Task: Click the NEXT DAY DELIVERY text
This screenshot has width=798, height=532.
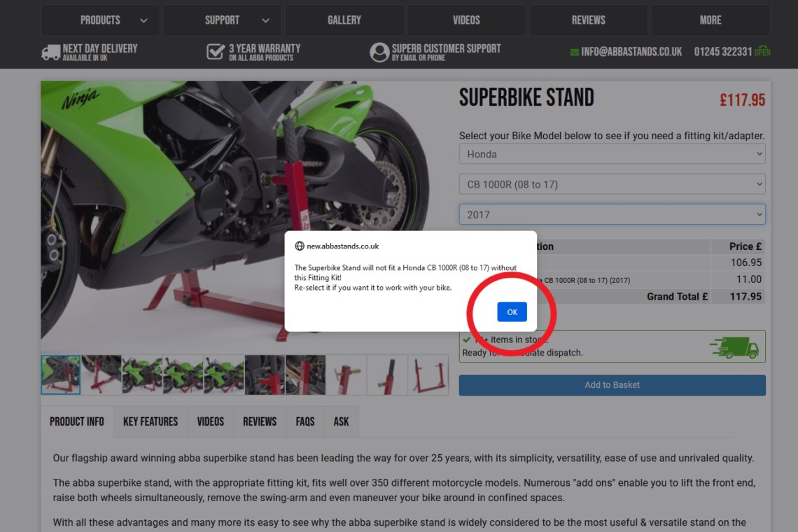Action: pos(99,48)
